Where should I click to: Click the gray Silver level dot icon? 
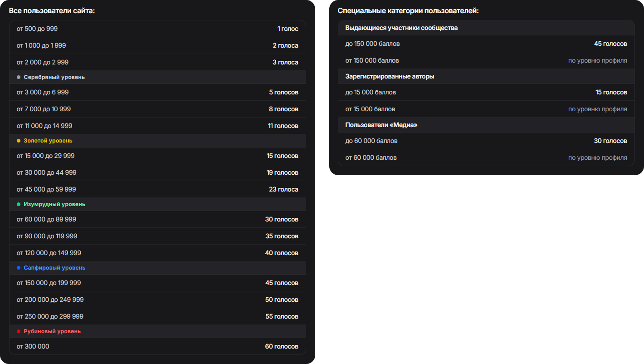[x=19, y=77]
